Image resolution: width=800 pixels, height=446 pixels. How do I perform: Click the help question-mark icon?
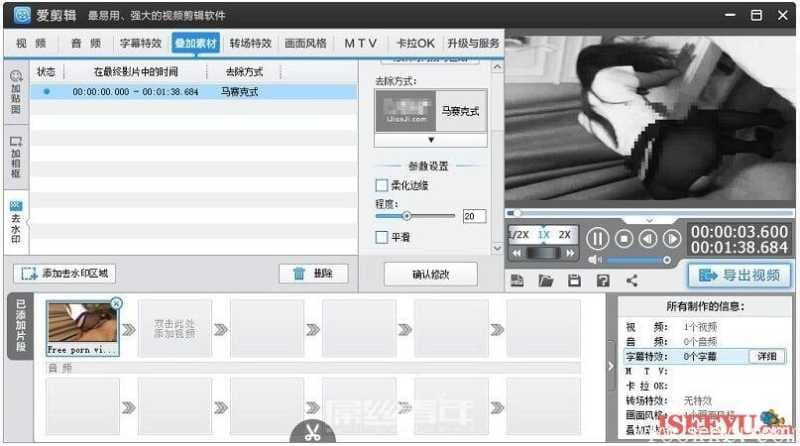[x=603, y=280]
